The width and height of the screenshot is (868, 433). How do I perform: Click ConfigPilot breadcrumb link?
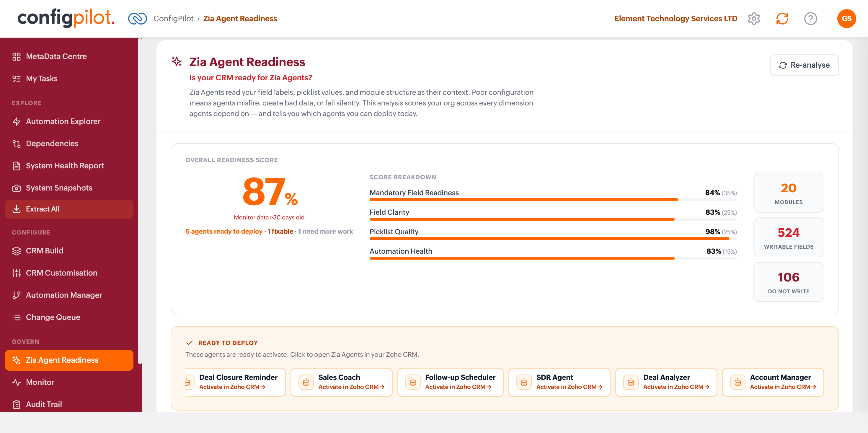pyautogui.click(x=174, y=19)
